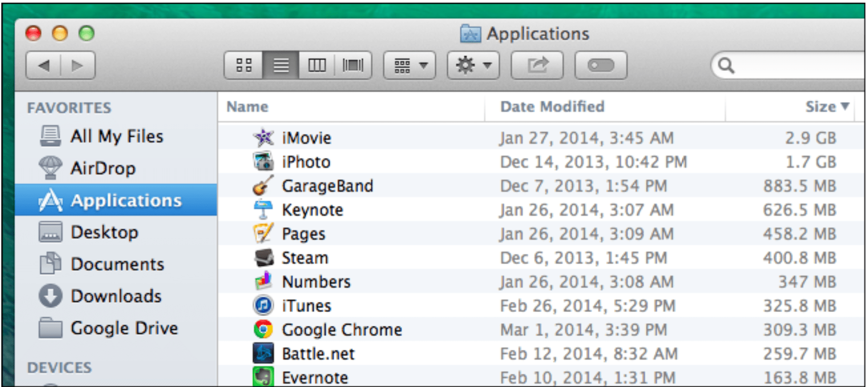Screen dimensions: 868x387
Task: Select the GarageBand name text
Action: tap(328, 186)
